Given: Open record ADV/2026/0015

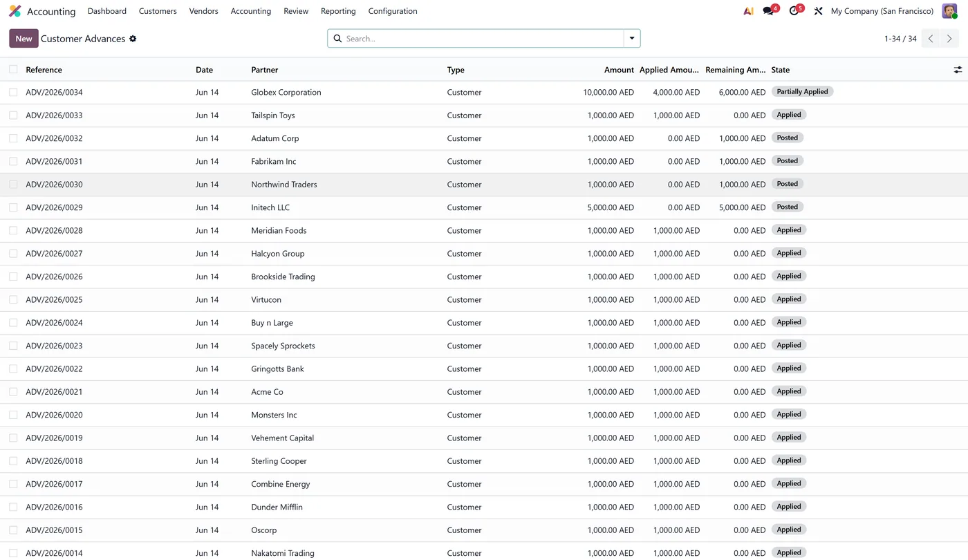Looking at the screenshot, I should [54, 530].
